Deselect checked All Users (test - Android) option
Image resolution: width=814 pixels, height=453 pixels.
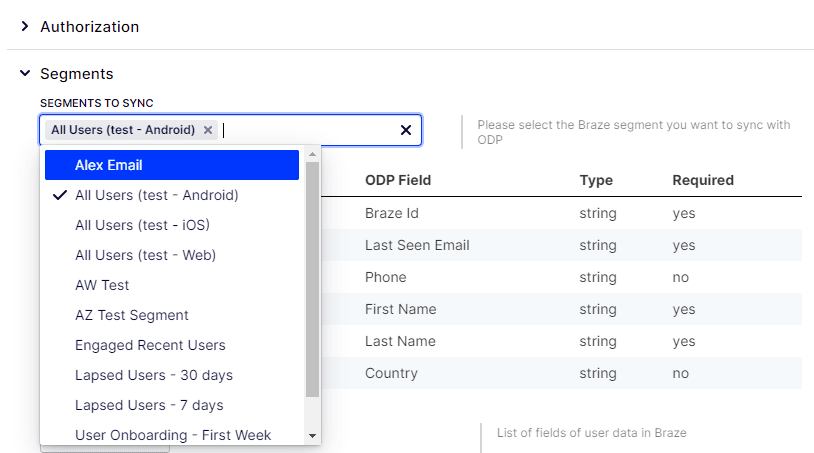point(157,195)
